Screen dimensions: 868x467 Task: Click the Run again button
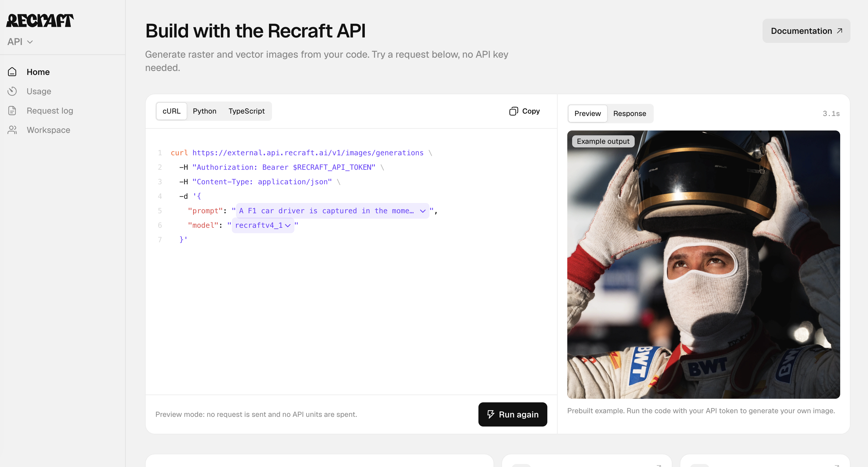(x=513, y=414)
